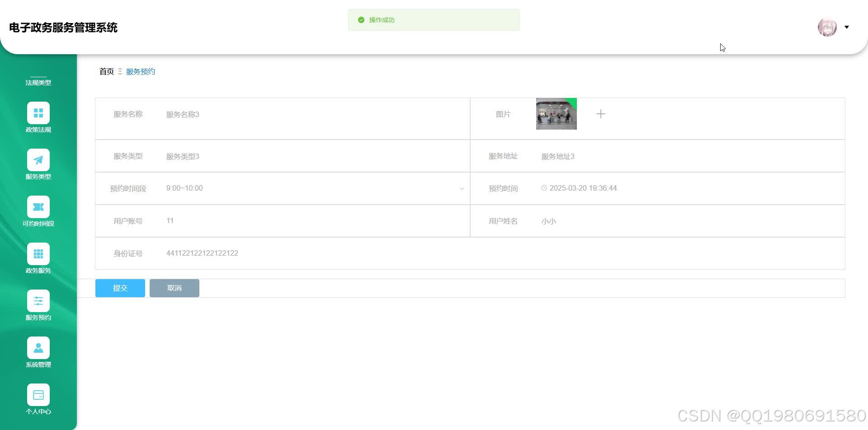The image size is (868, 430).
Task: Click the 操作成功 notification text
Action: point(382,20)
